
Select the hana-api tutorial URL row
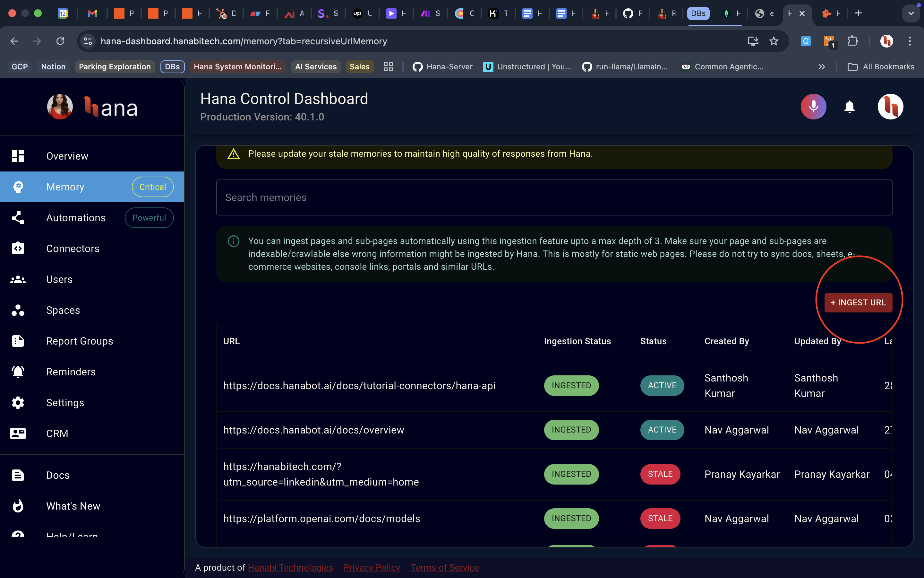pos(359,385)
